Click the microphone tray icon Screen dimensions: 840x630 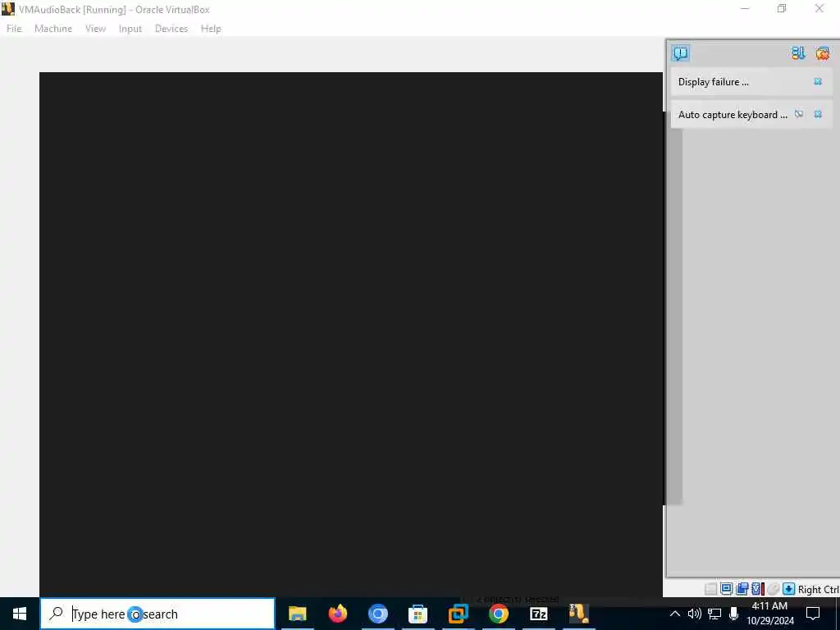(733, 614)
